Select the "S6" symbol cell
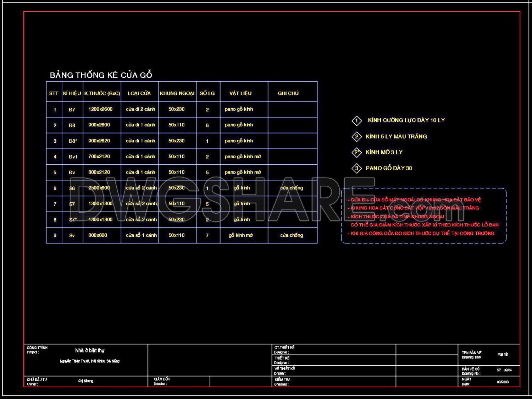Image resolution: width=532 pixels, height=399 pixels. 72,188
